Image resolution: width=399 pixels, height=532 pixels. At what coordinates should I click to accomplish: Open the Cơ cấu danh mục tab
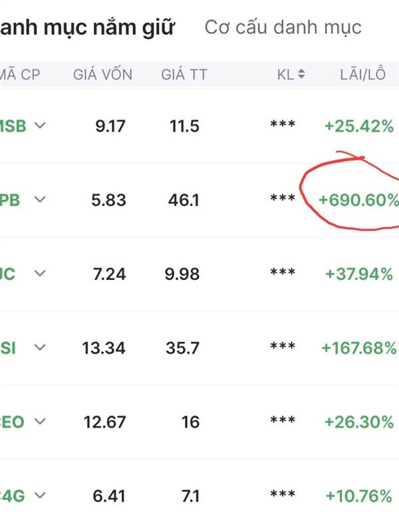click(283, 27)
